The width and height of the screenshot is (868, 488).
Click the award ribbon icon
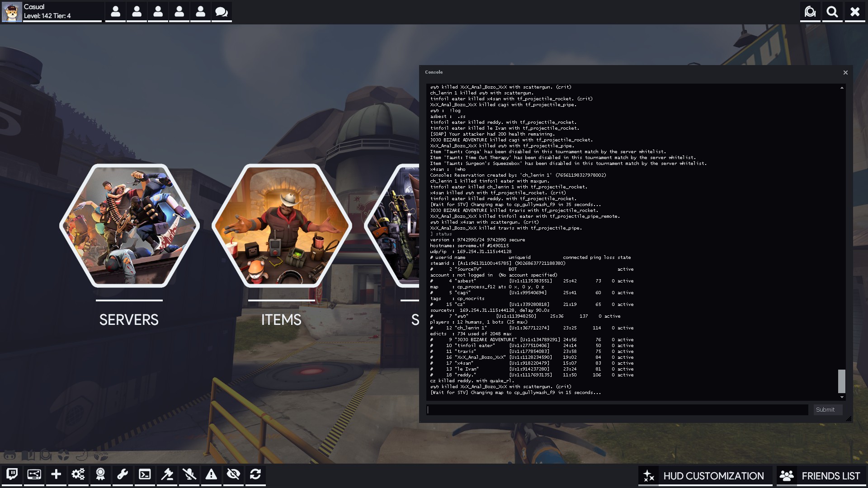click(x=100, y=474)
